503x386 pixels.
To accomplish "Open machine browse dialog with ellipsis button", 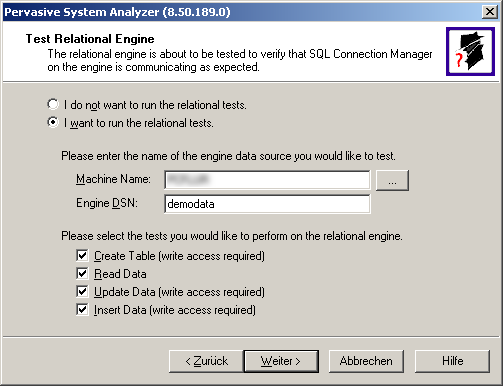I will click(x=392, y=180).
